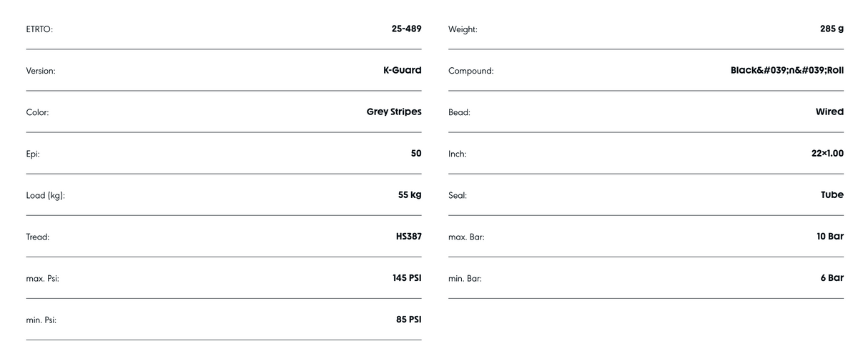Click the 22×1.00 inch value
The width and height of the screenshot is (868, 351).
point(827,154)
